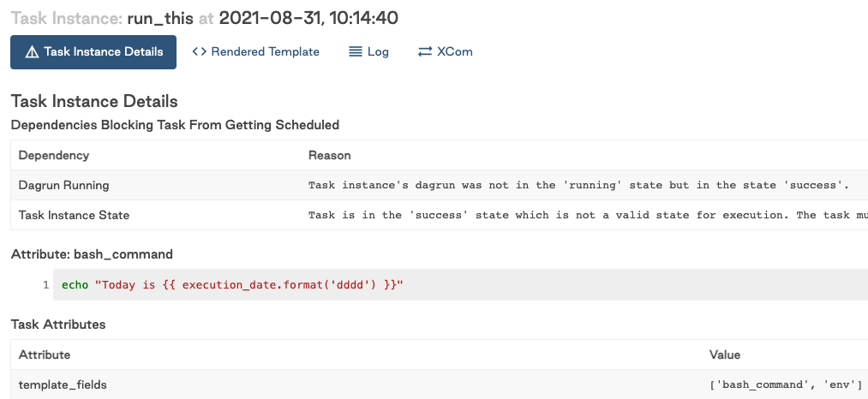Select the Dagrun Running dependency cell
This screenshot has height=399, width=868.
[x=64, y=185]
